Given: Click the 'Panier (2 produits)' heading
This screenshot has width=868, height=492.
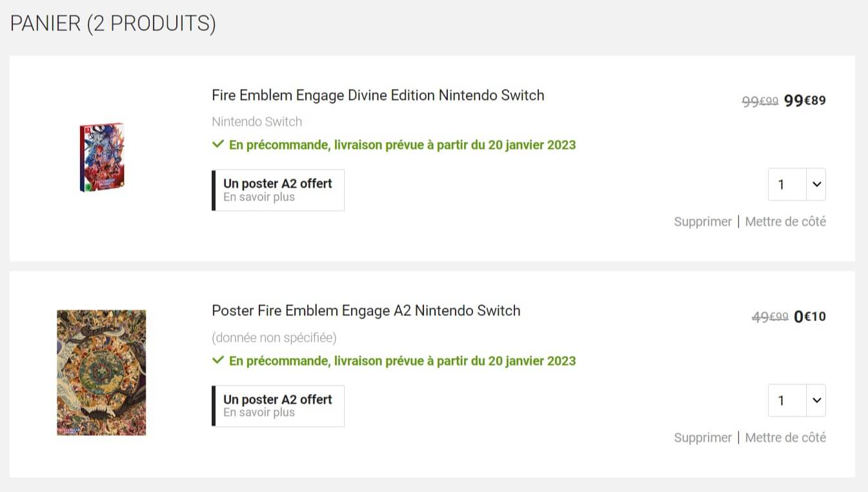Looking at the screenshot, I should click(113, 24).
